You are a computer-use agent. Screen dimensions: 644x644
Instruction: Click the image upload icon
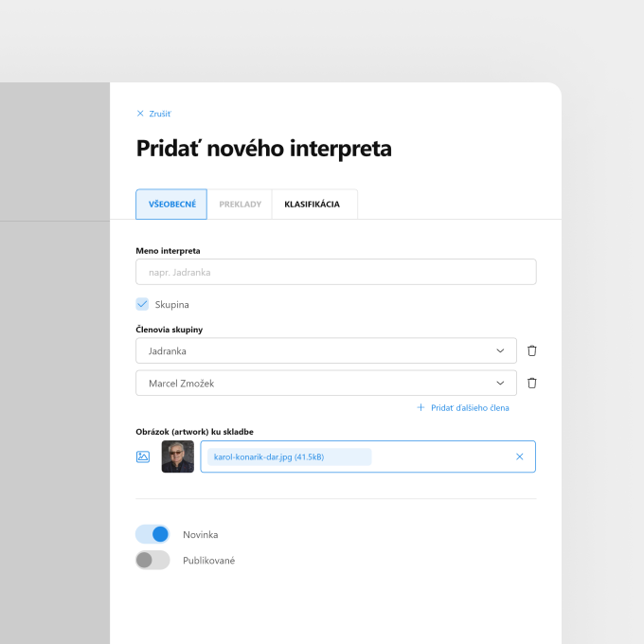(x=143, y=456)
